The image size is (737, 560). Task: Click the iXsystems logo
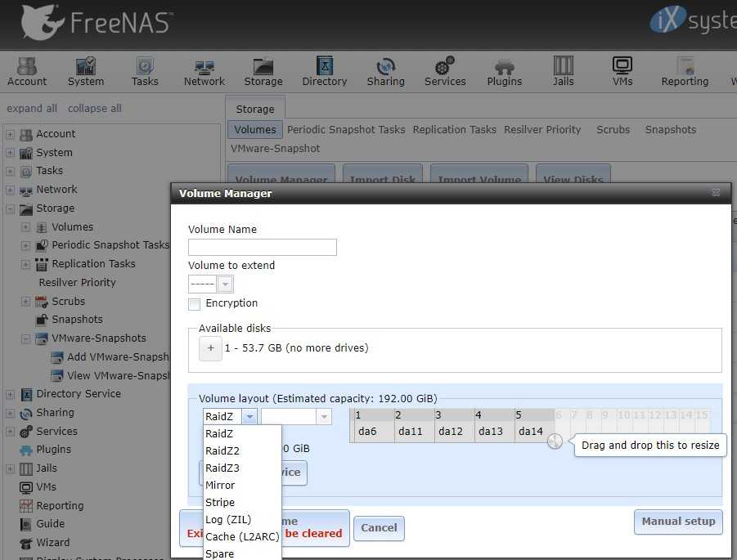[x=694, y=20]
